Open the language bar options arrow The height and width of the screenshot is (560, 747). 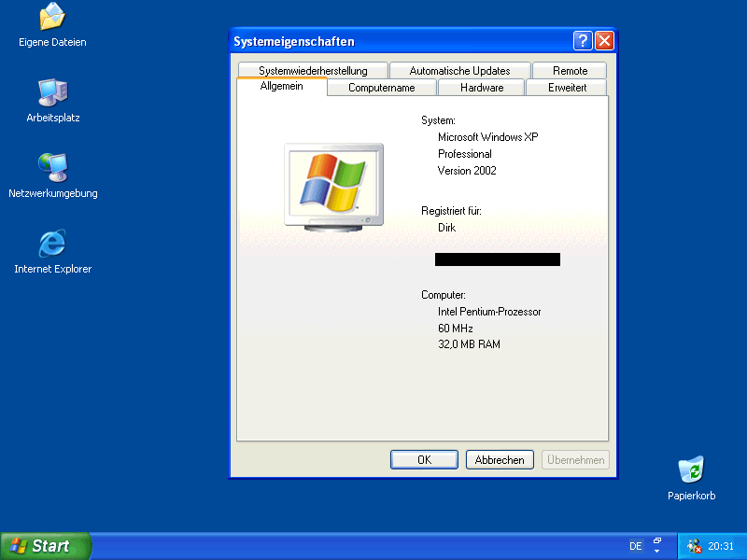(657, 551)
